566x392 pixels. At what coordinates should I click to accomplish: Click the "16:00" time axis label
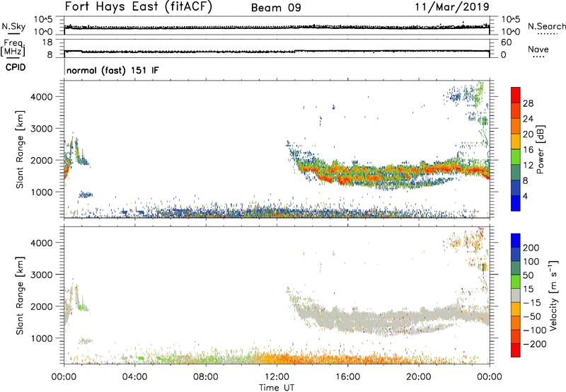click(347, 377)
